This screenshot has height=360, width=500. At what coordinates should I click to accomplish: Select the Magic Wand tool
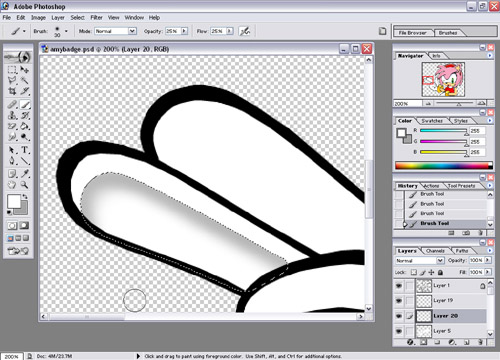point(24,80)
